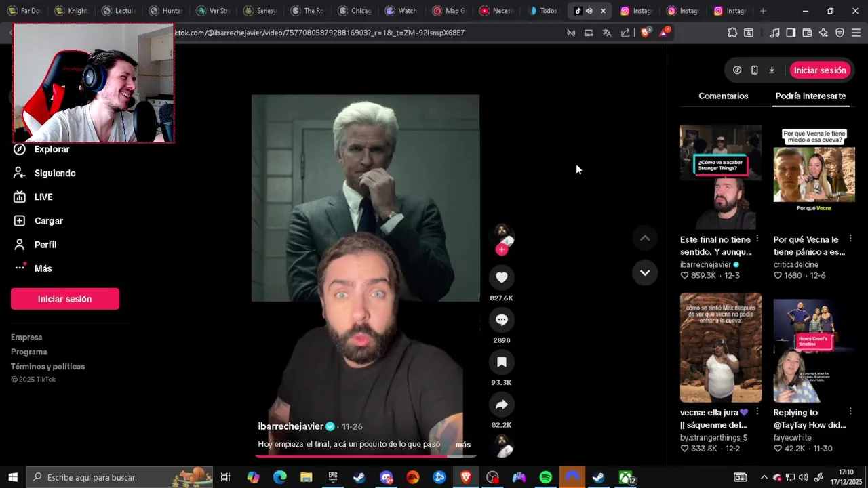Click the TikTok coins icon
This screenshot has height=488, width=868.
click(737, 70)
